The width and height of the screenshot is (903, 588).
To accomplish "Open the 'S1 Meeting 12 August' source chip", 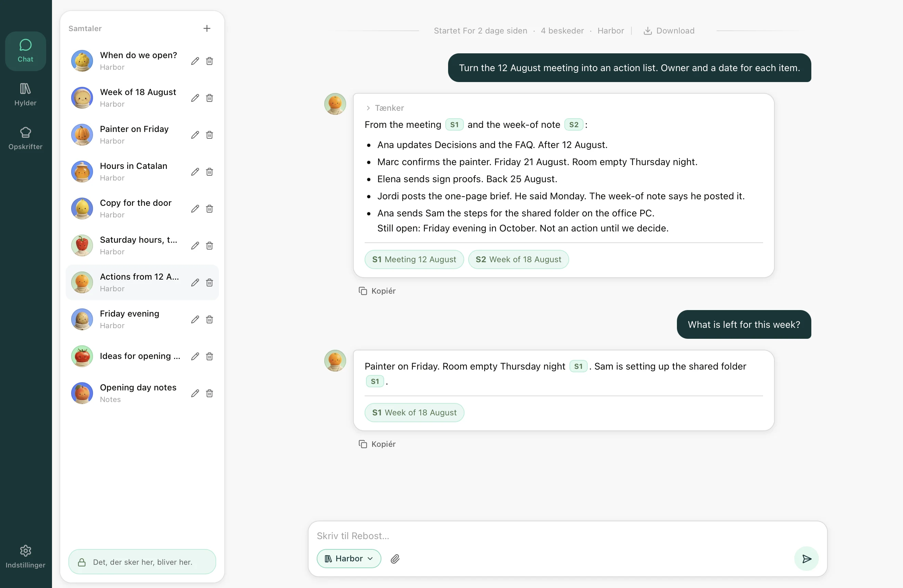I will point(414,259).
